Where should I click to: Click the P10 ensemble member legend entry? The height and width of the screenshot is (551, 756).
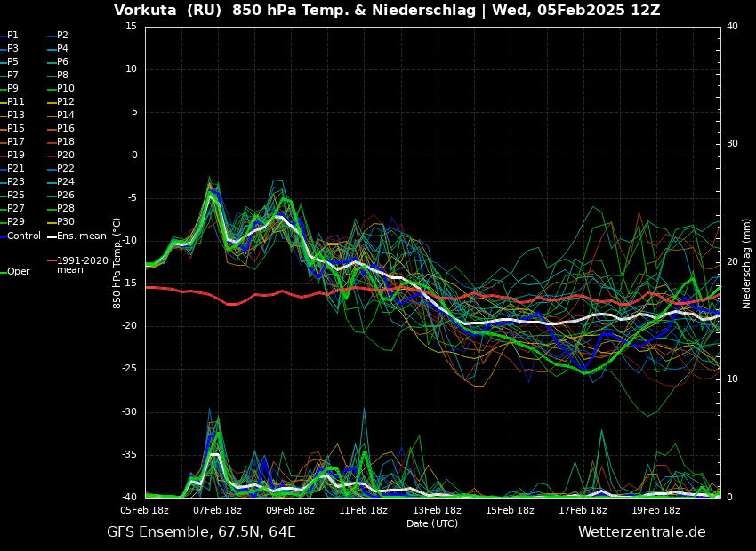[66, 89]
